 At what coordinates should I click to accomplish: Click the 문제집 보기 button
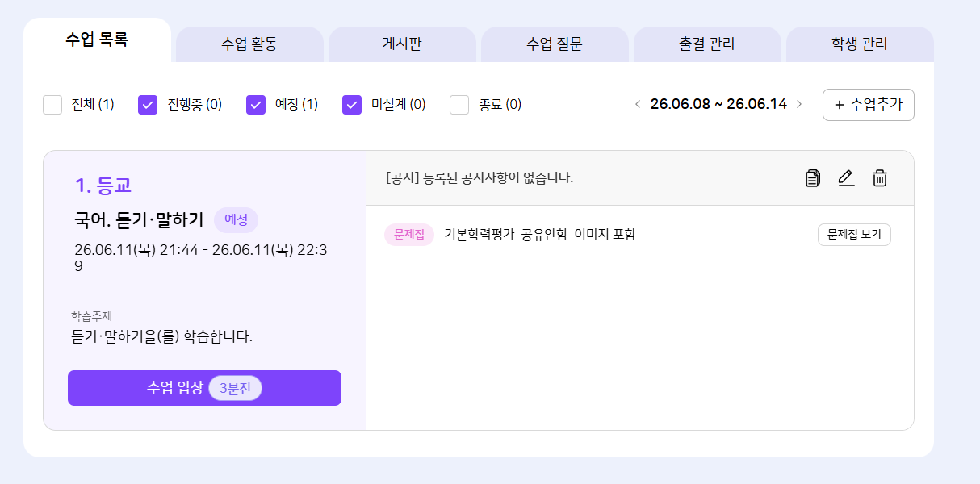pos(854,235)
